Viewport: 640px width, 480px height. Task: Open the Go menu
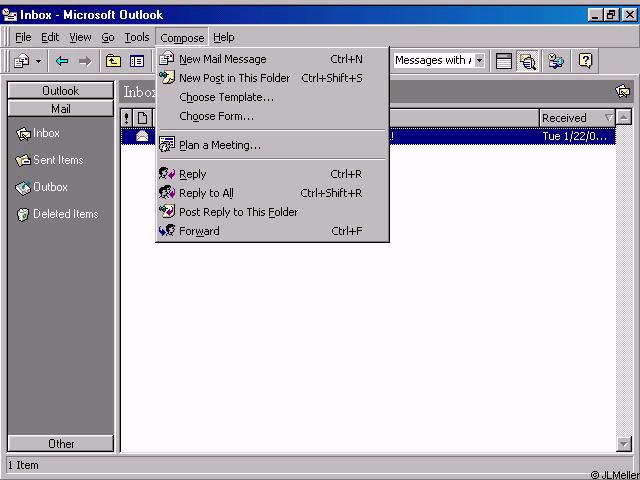pos(108,38)
